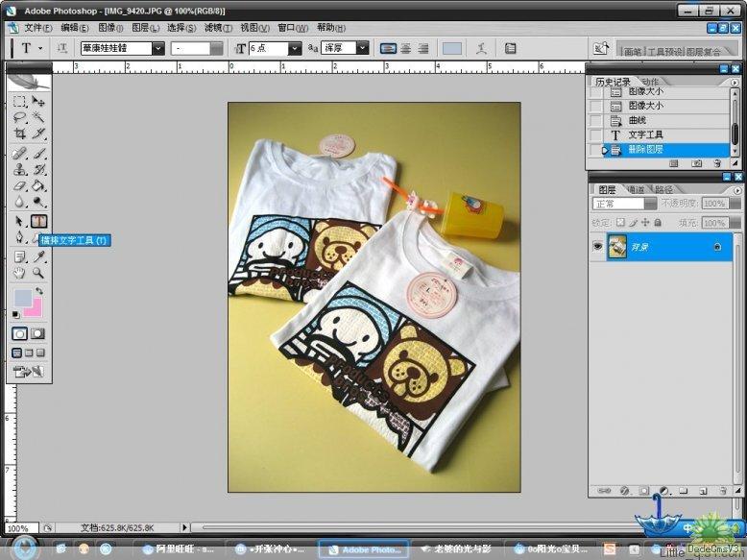747x560 pixels.
Task: Open the file browser icon in options bar
Action: pos(601,48)
